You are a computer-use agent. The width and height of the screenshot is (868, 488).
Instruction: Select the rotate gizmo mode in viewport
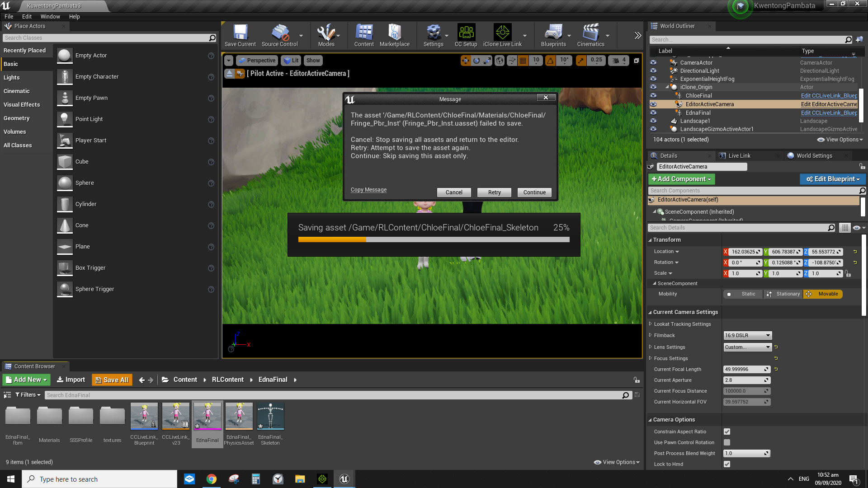[476, 60]
